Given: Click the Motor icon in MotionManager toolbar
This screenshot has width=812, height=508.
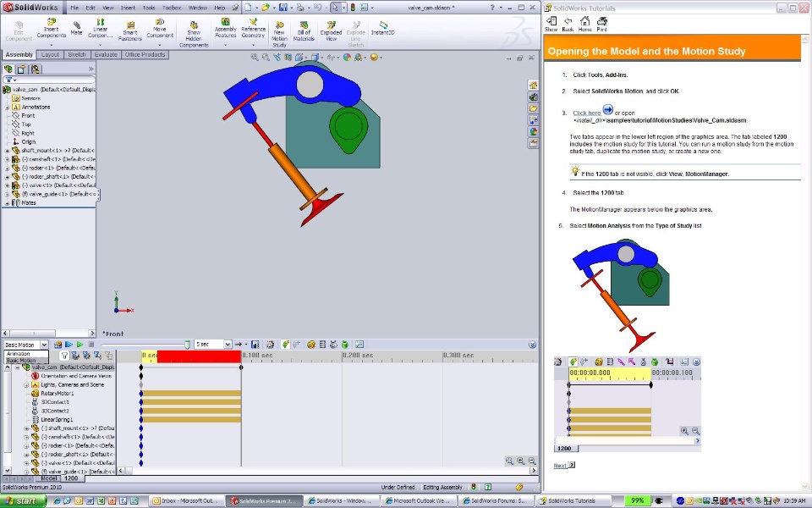Looking at the screenshot, I should click(311, 345).
